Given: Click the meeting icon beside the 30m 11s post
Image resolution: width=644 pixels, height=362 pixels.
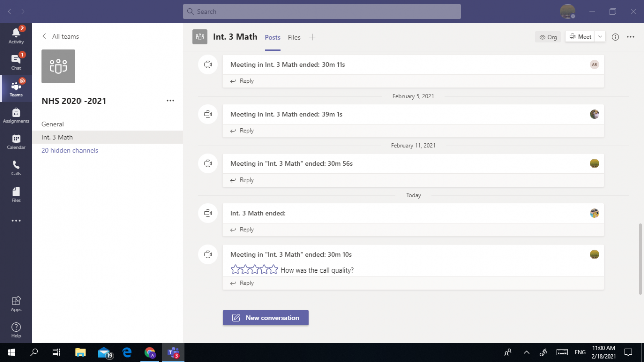Looking at the screenshot, I should tap(208, 65).
